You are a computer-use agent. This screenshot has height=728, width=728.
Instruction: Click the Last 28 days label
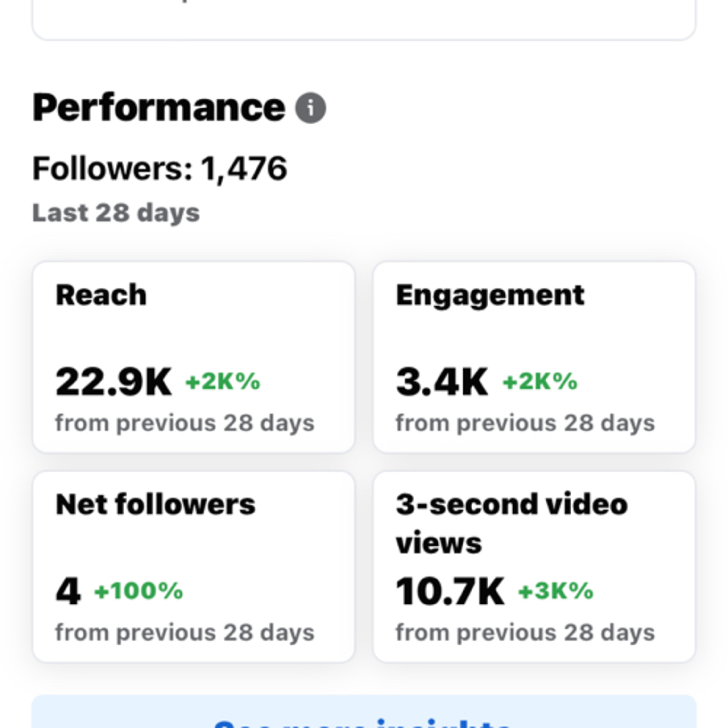click(x=116, y=213)
